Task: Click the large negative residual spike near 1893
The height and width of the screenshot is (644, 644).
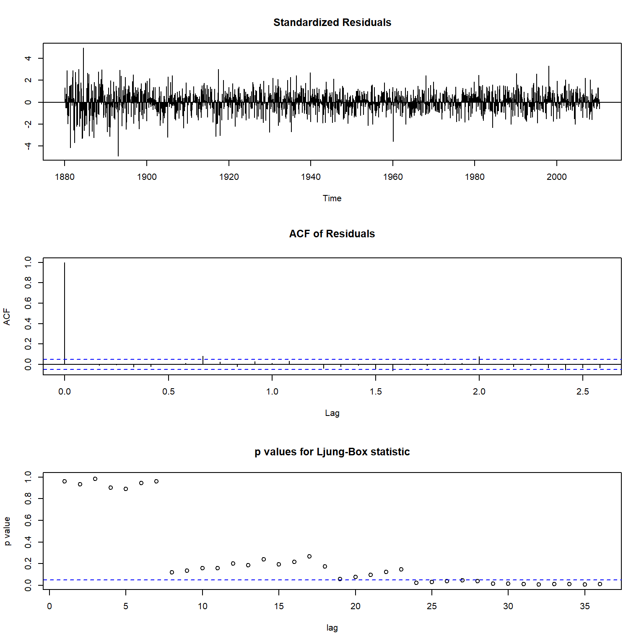Action: [118, 129]
